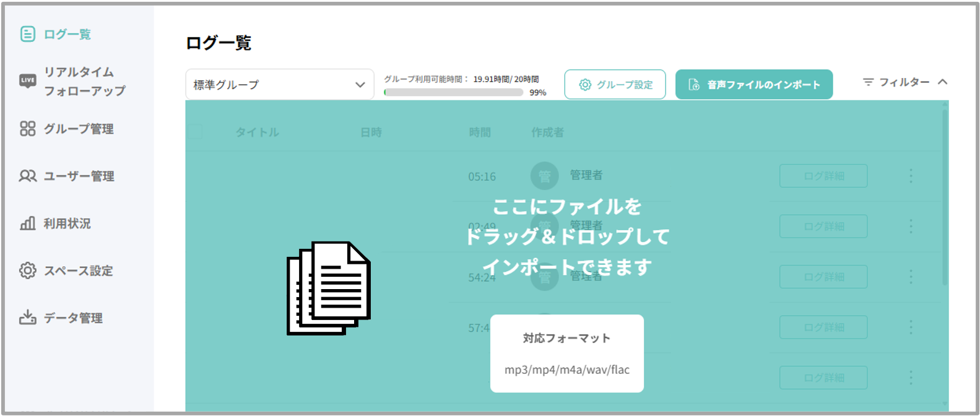Image resolution: width=980 pixels, height=416 pixels.
Task: Click the 対応フォーマット info card
Action: [566, 353]
